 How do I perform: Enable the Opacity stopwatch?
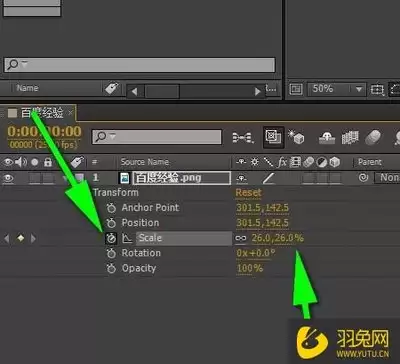(111, 269)
